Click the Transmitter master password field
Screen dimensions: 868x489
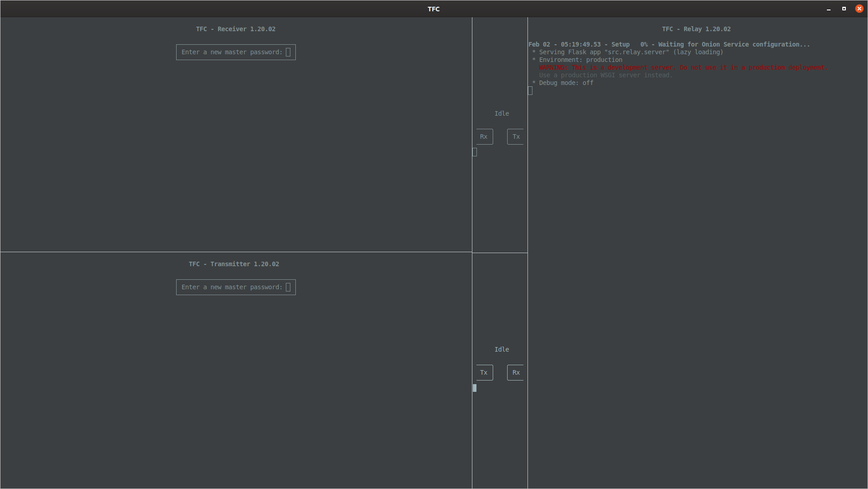pyautogui.click(x=236, y=287)
